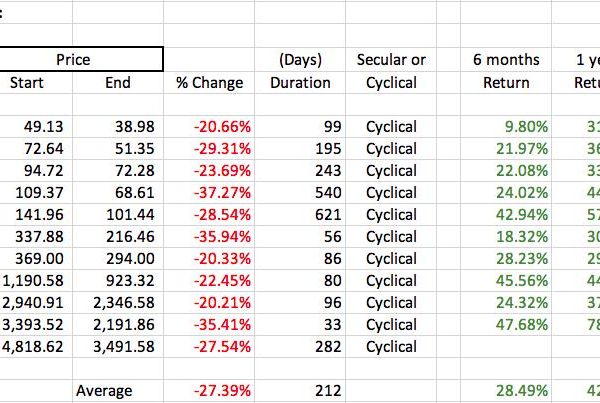Click the 212 average duration cell
600x403 pixels.
coord(300,391)
